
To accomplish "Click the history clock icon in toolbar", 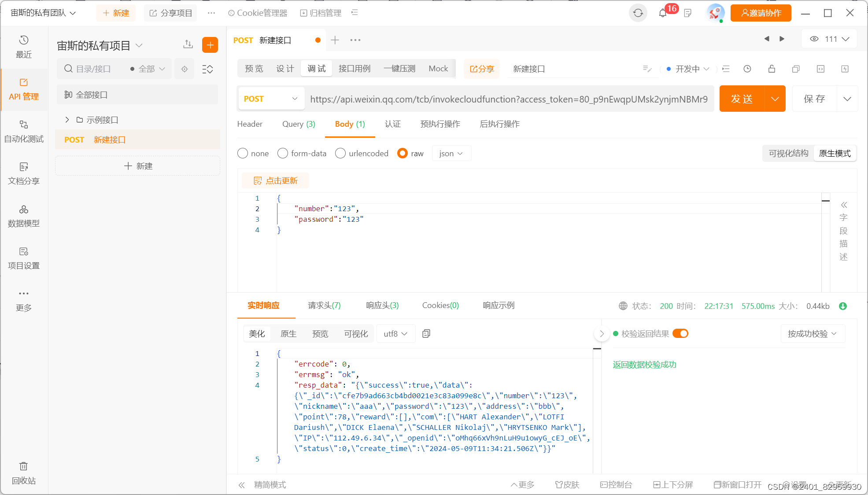I will point(747,69).
